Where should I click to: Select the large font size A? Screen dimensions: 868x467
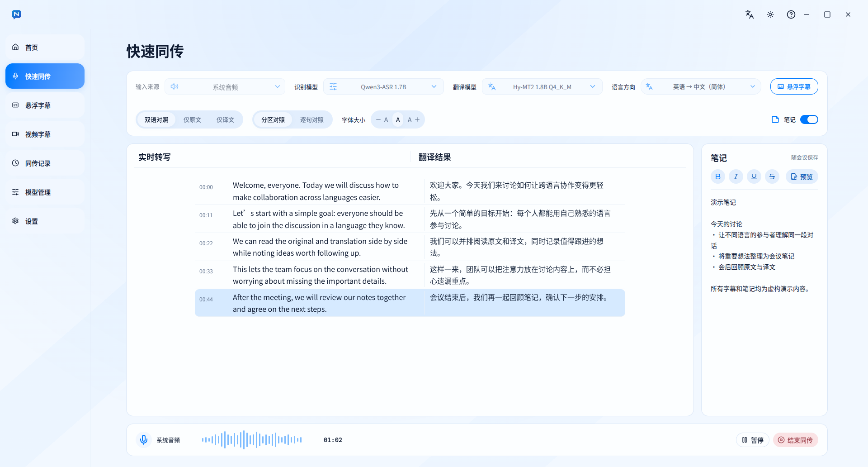point(410,120)
